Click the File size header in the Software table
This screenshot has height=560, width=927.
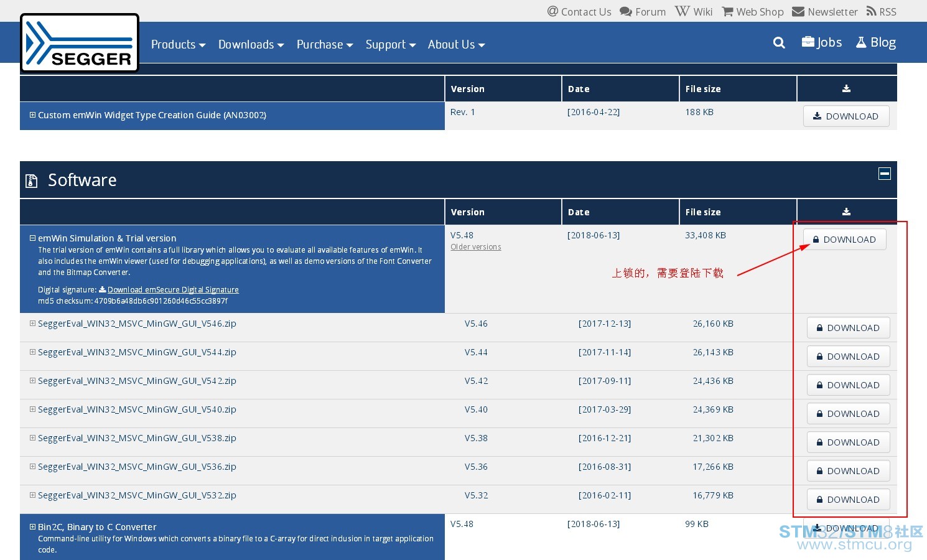(x=703, y=212)
